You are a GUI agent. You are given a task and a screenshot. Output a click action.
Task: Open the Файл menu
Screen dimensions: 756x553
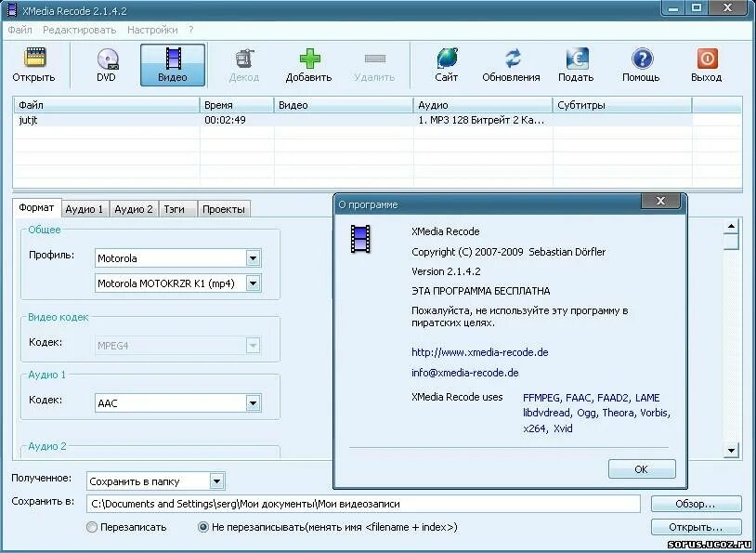(20, 30)
